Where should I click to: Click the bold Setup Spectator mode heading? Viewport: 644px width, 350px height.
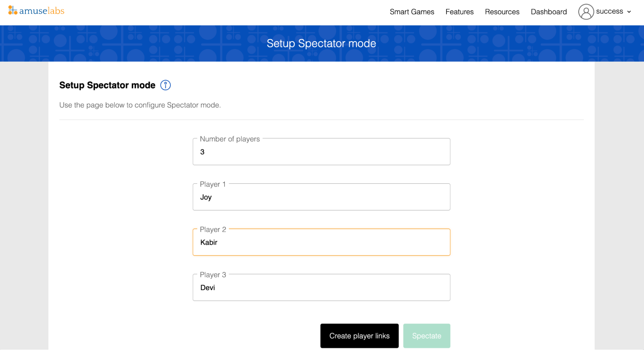(x=107, y=85)
